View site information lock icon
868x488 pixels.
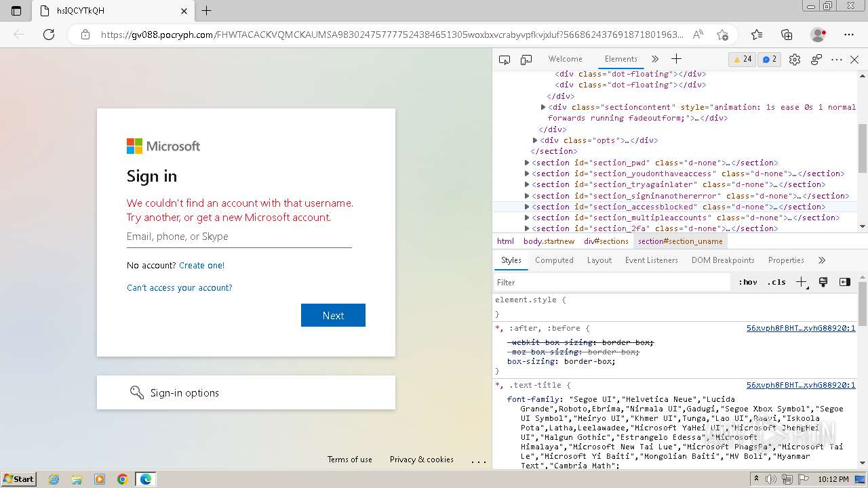coord(85,35)
